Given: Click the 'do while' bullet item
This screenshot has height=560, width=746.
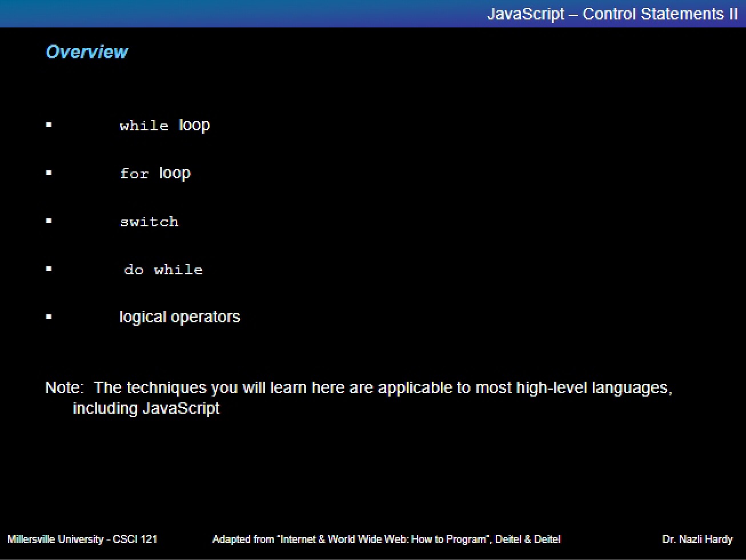Looking at the screenshot, I should click(x=163, y=270).
